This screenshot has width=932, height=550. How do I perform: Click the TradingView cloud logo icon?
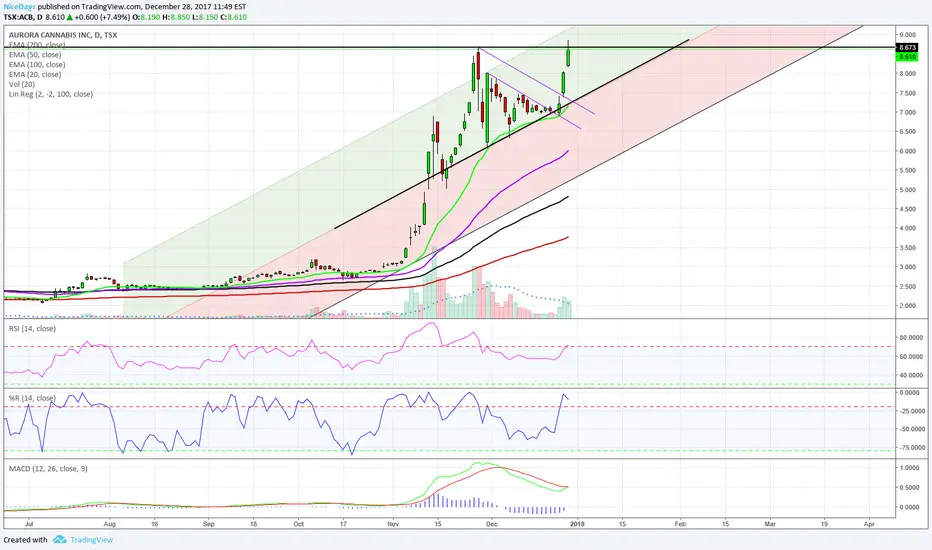pyautogui.click(x=59, y=540)
